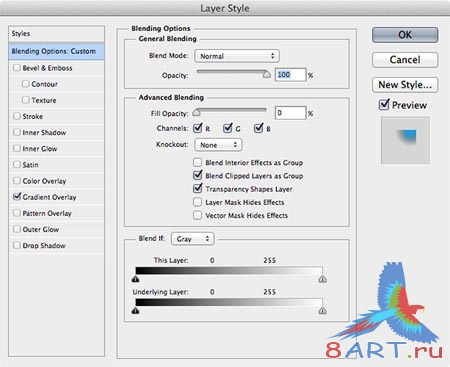Click the Cancel button
450x367 pixels.
coord(405,60)
